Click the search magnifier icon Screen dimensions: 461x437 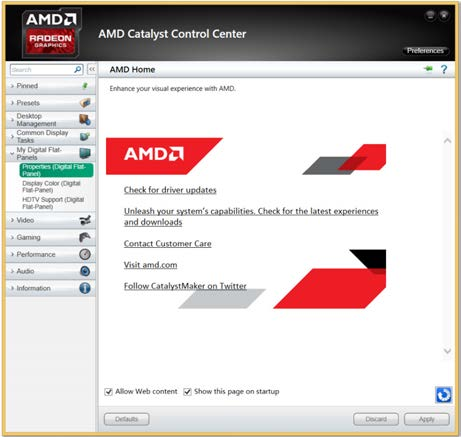pos(77,69)
